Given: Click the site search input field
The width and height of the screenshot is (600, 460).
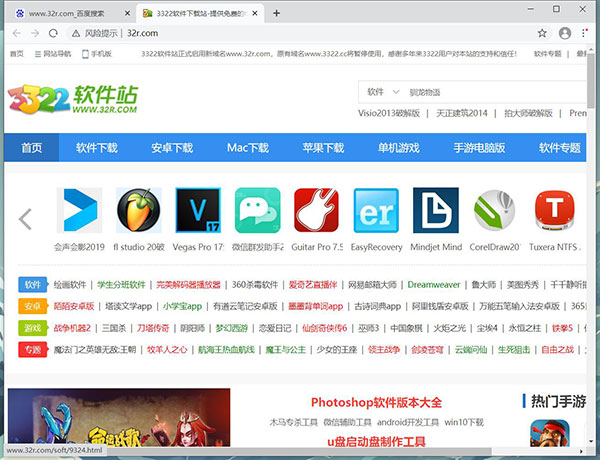Looking at the screenshot, I should click(x=496, y=92).
